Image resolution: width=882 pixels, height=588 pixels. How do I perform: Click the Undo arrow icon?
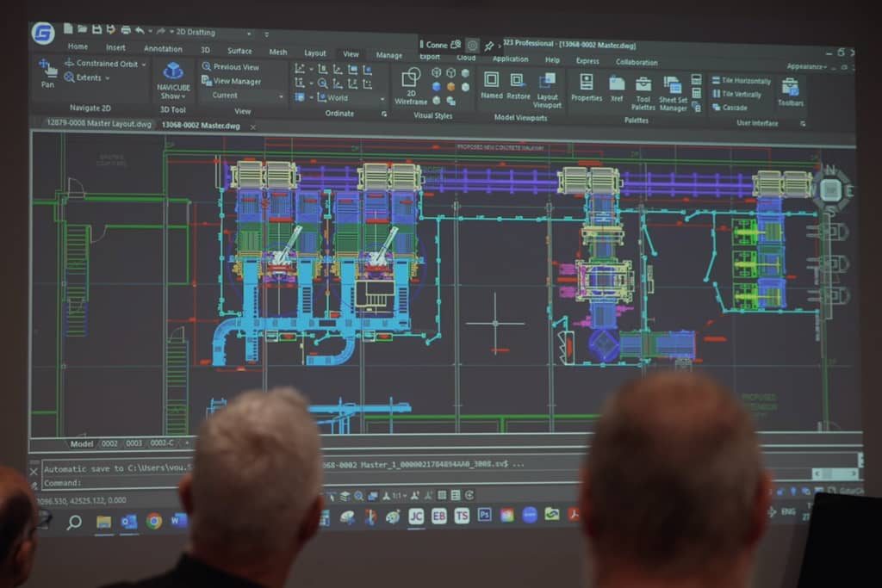click(140, 30)
